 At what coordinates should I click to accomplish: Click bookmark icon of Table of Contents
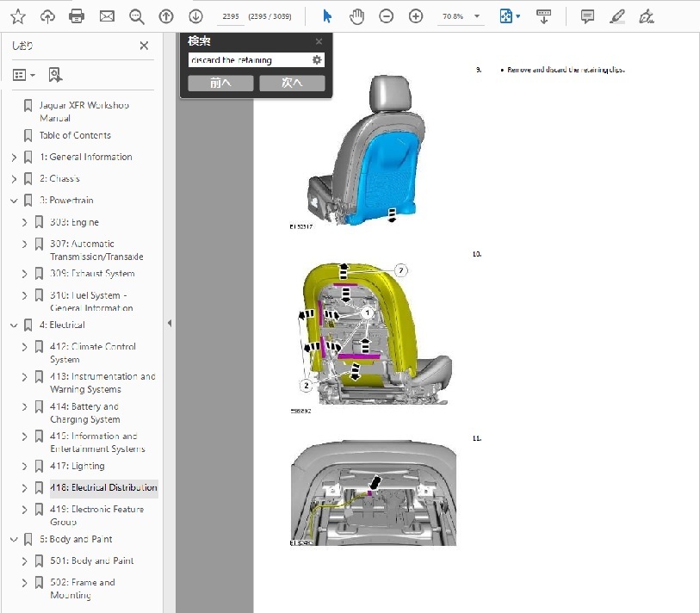[x=28, y=135]
